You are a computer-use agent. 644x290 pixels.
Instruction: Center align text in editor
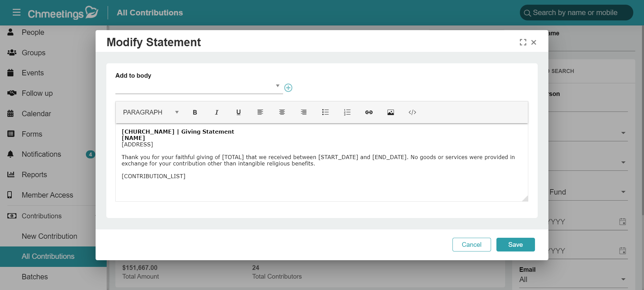click(282, 112)
